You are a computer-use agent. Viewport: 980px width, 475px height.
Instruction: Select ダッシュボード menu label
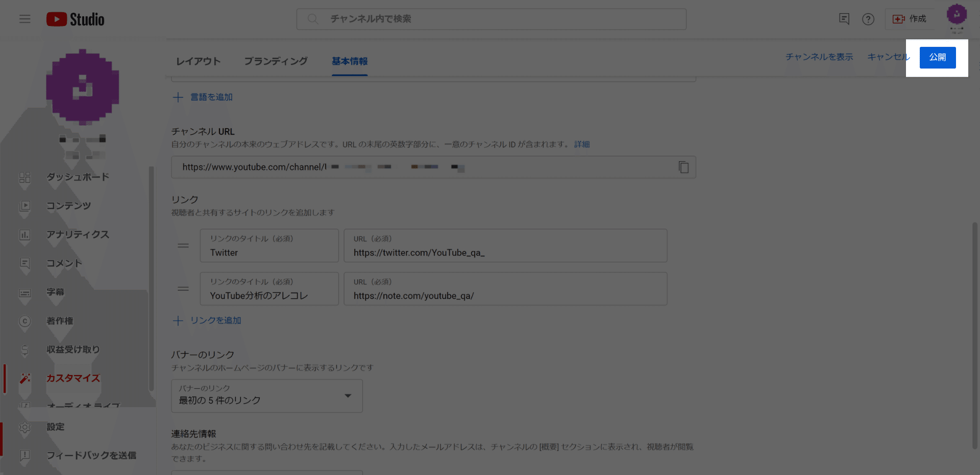pos(78,177)
